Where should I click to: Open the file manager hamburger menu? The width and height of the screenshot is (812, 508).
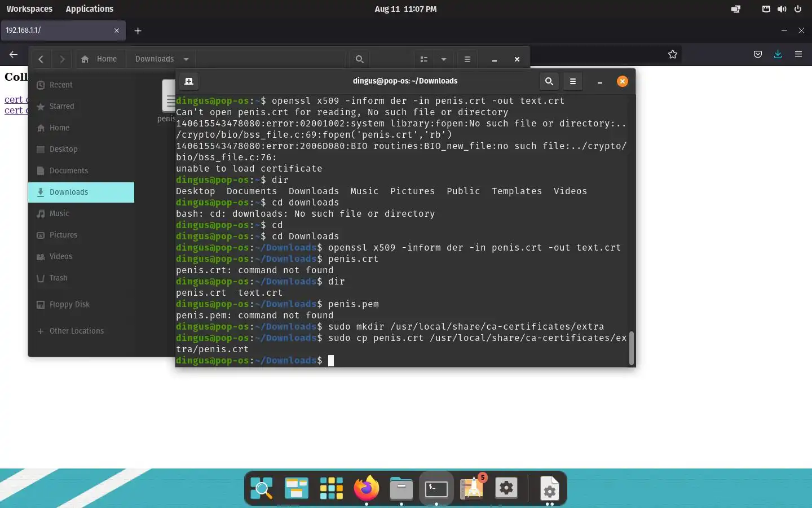(467, 59)
